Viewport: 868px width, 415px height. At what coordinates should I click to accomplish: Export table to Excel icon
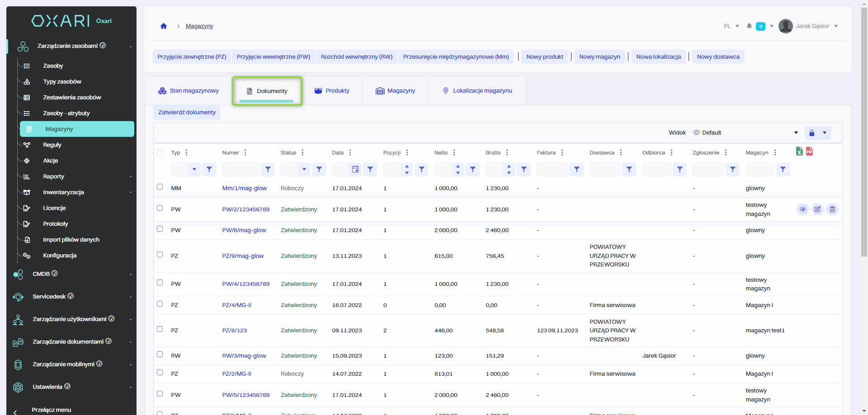799,151
